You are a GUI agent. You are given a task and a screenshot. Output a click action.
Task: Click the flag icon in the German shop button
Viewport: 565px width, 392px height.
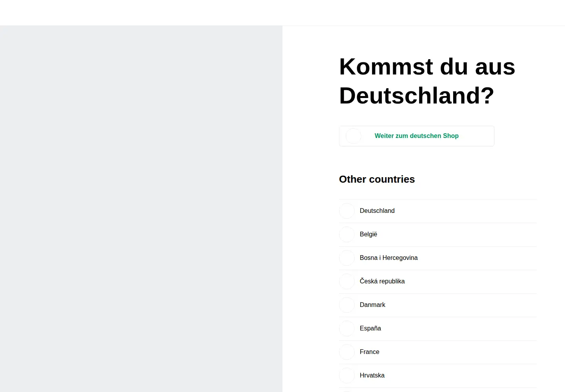tap(354, 136)
